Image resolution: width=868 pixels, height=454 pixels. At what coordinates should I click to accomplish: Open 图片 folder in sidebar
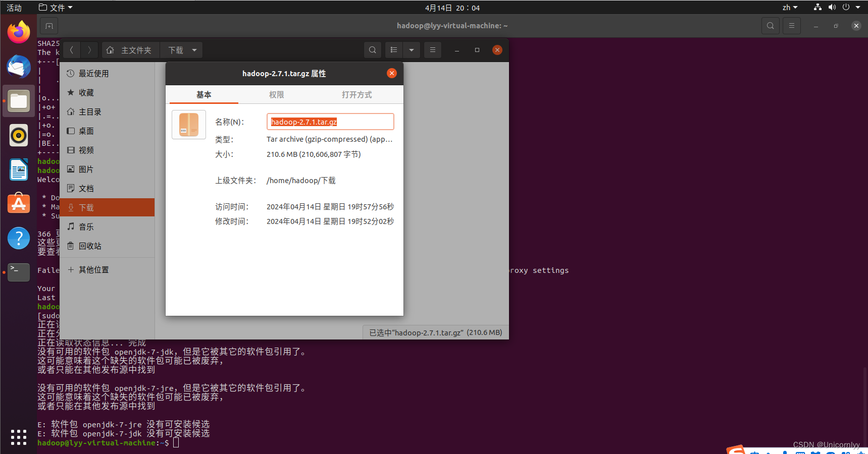point(107,169)
